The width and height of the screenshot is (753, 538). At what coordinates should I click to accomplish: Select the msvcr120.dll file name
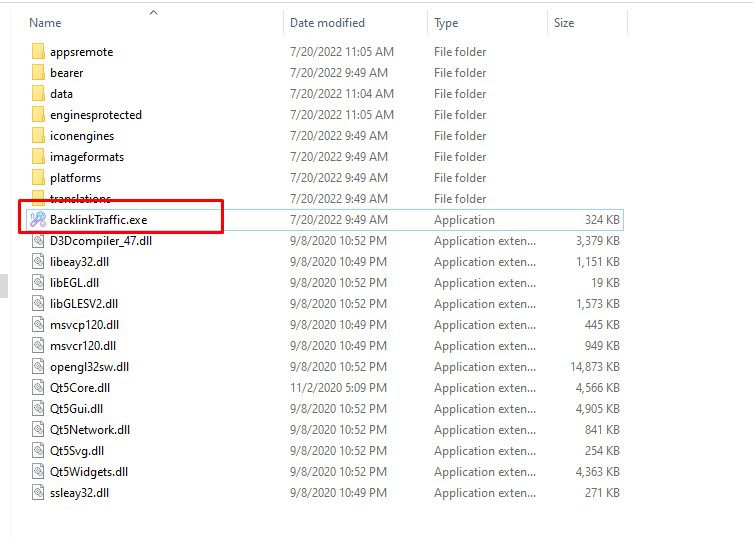point(83,346)
